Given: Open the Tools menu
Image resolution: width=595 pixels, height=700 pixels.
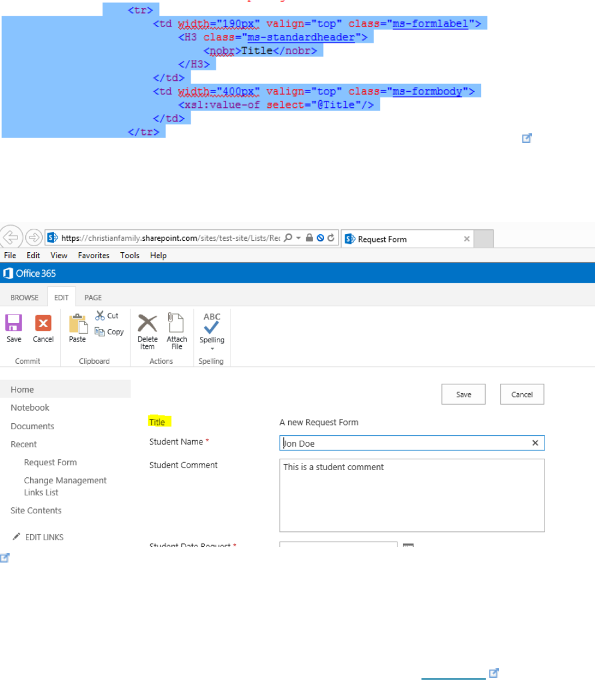Looking at the screenshot, I should [x=130, y=255].
